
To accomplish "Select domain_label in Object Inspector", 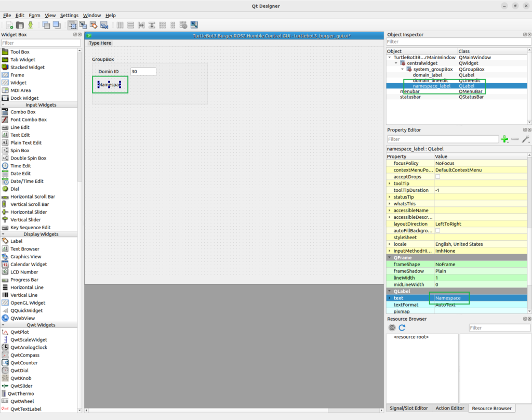I will point(428,75).
